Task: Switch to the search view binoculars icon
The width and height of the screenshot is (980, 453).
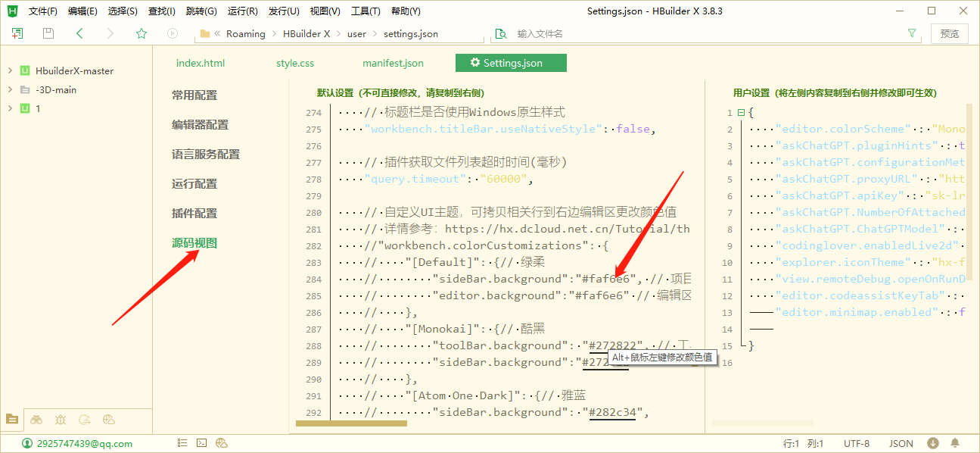Action: 36,419
